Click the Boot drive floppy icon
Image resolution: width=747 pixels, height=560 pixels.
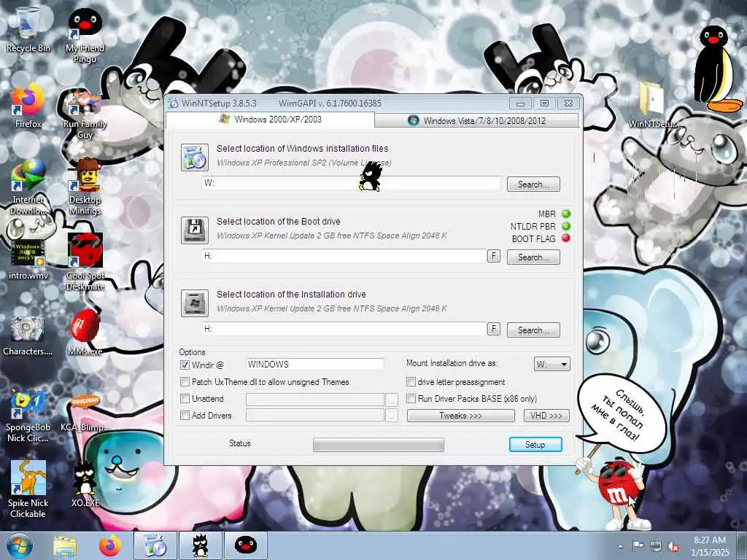[x=194, y=230]
